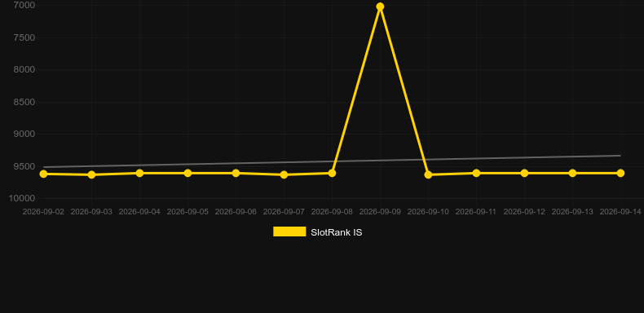Viewport: 644px width, 313px height.
Task: Click the 9000 y-axis label
Action: tap(24, 134)
